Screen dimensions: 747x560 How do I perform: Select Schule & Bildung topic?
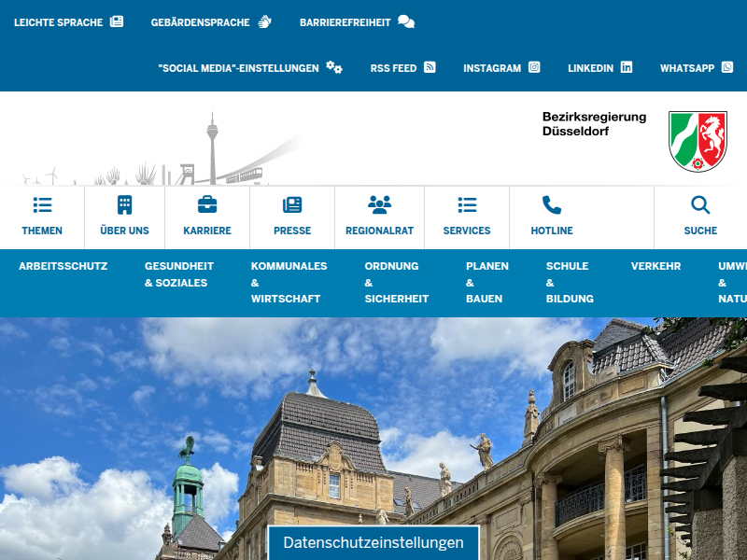tap(570, 283)
